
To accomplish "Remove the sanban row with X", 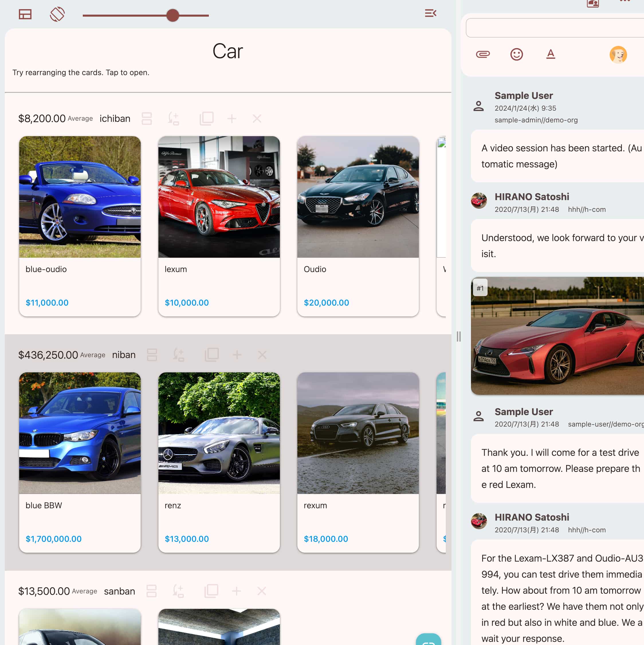I will tap(262, 591).
